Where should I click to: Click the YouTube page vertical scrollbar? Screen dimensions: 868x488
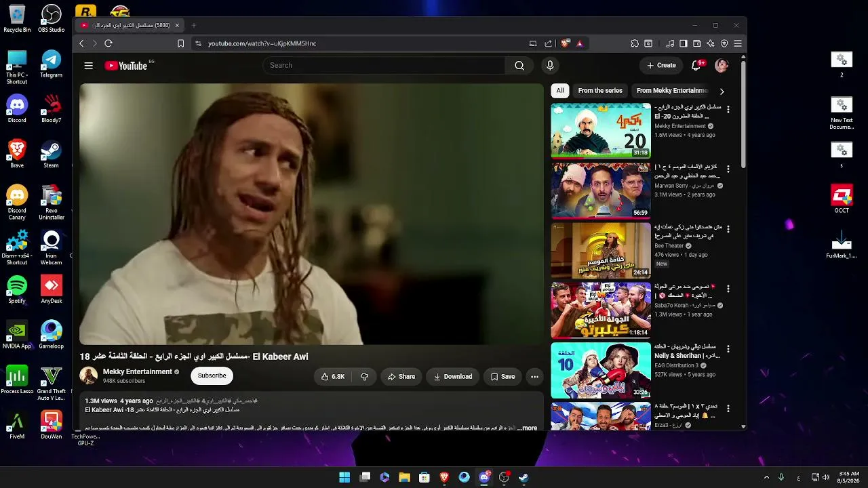743,115
